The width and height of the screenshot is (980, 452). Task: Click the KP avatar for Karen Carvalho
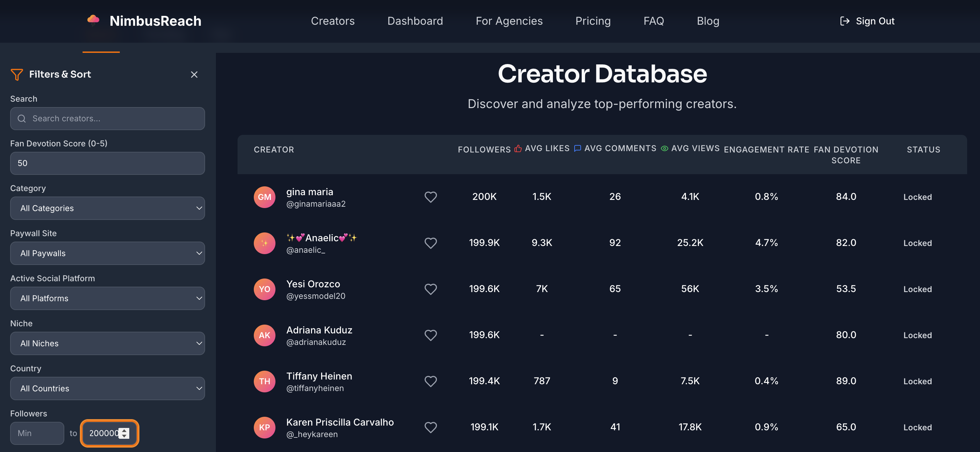click(264, 427)
